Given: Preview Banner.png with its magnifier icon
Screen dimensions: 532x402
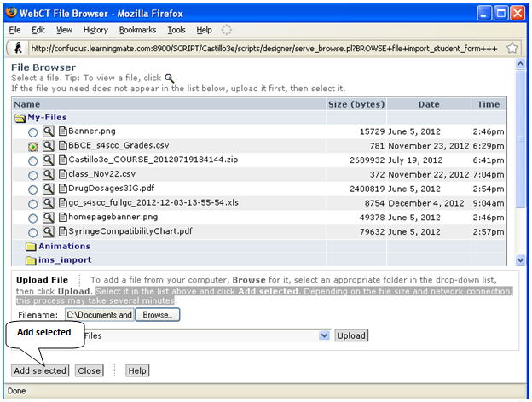Looking at the screenshot, I should coord(49,131).
